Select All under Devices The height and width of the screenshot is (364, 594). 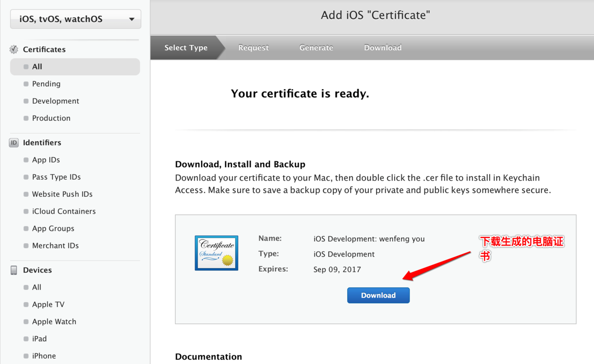pyautogui.click(x=37, y=287)
